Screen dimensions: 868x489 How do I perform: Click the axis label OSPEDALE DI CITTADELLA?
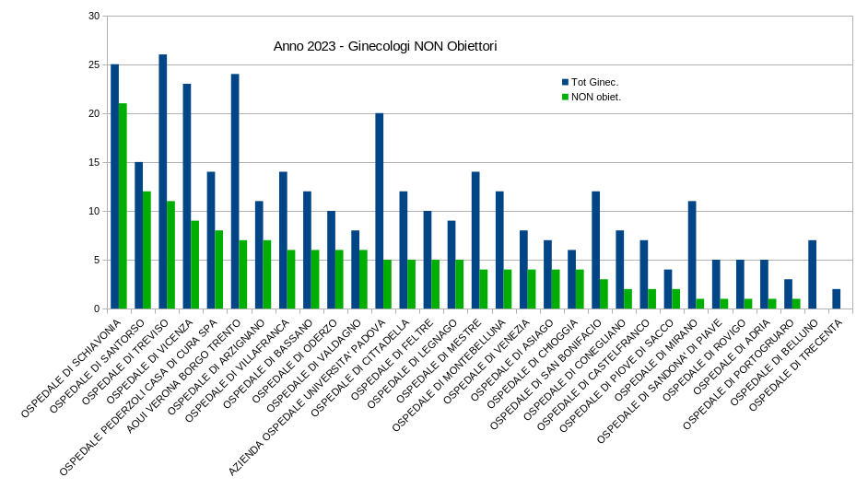[359, 367]
